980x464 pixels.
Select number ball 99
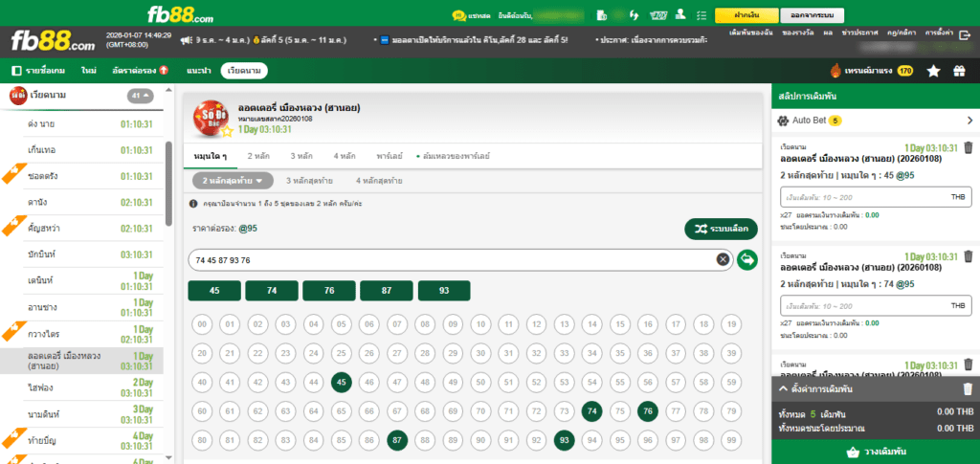[732, 440]
